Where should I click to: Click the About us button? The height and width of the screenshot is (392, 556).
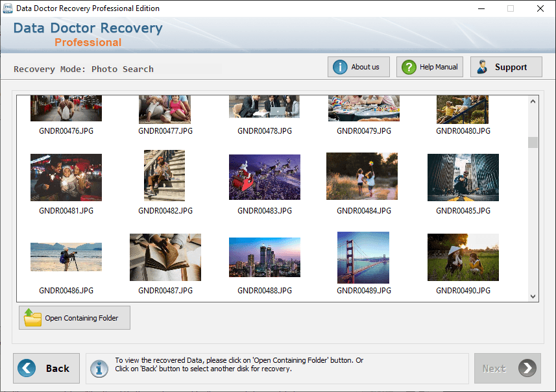359,67
